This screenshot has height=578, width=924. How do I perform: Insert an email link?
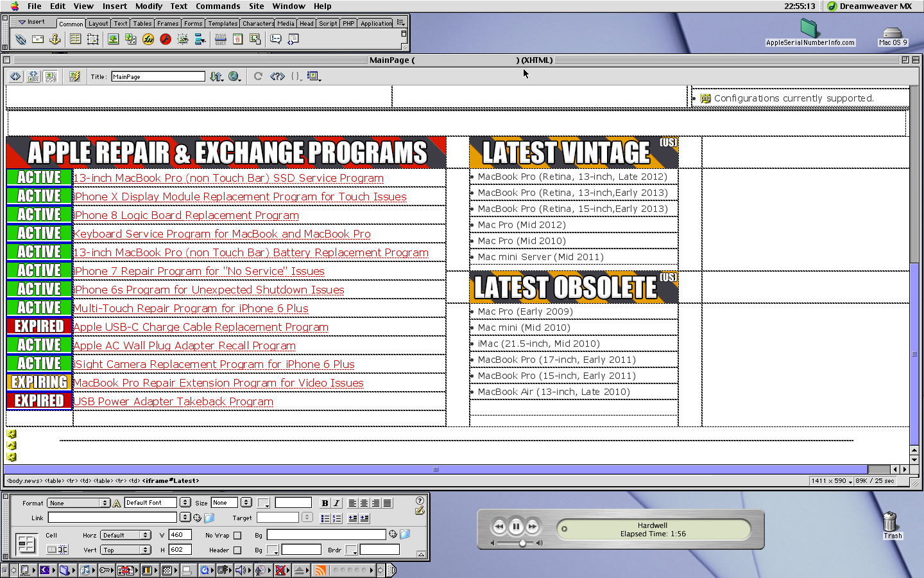pos(38,39)
